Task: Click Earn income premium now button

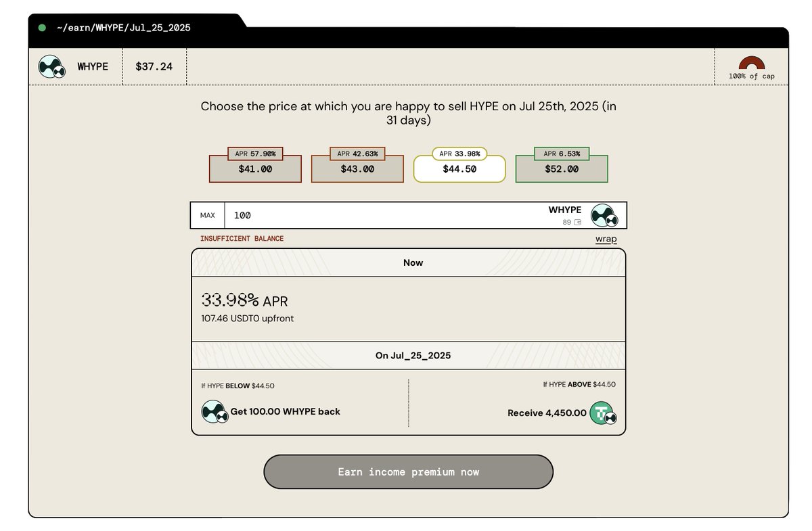Action: [x=408, y=471]
